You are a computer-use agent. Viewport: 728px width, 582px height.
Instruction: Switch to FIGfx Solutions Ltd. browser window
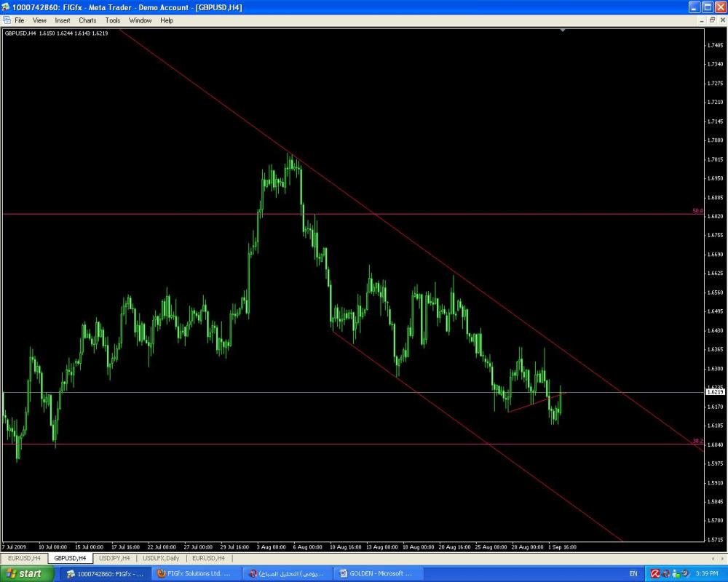pos(195,574)
